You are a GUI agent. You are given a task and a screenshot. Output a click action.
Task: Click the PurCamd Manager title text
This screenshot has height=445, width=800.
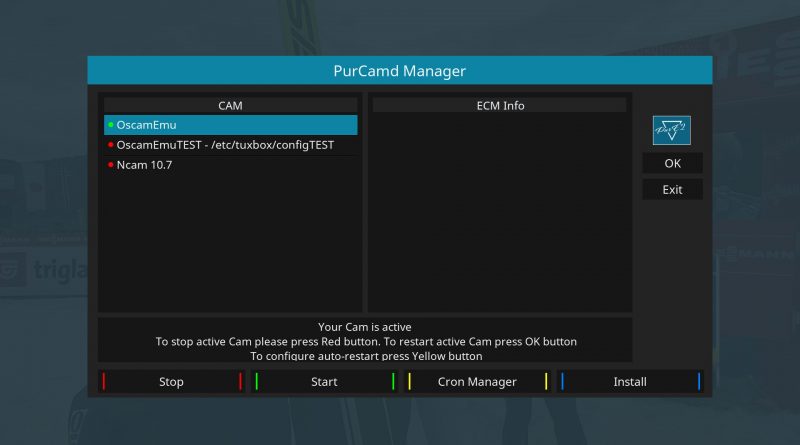click(x=399, y=71)
